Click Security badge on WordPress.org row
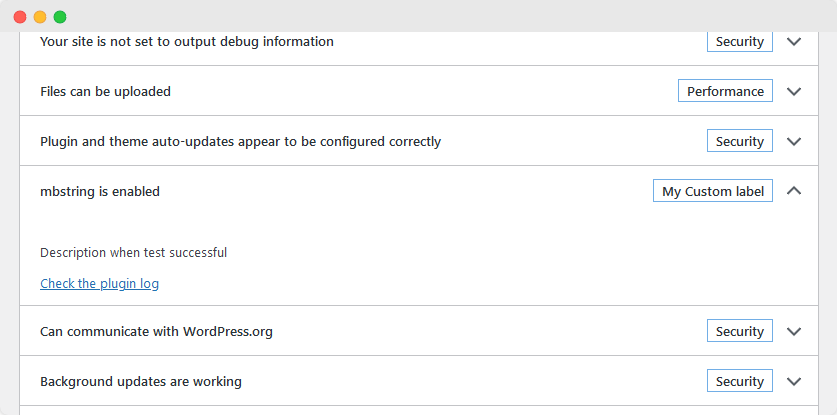The image size is (837, 415). click(x=739, y=332)
